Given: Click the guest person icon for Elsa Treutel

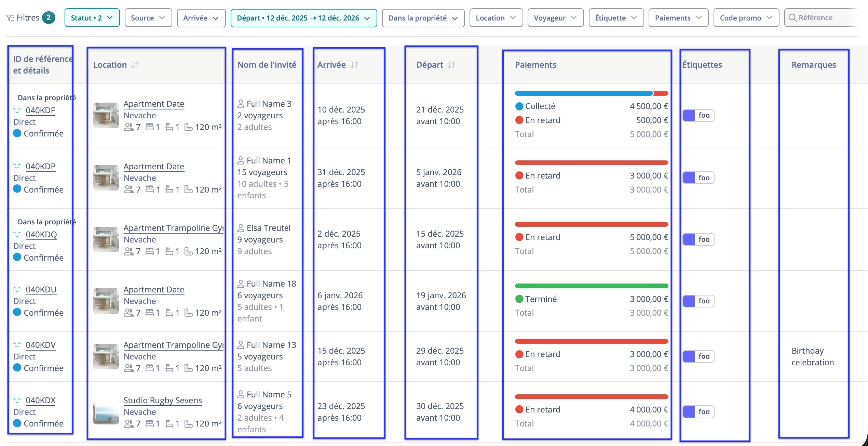Looking at the screenshot, I should [x=241, y=228].
